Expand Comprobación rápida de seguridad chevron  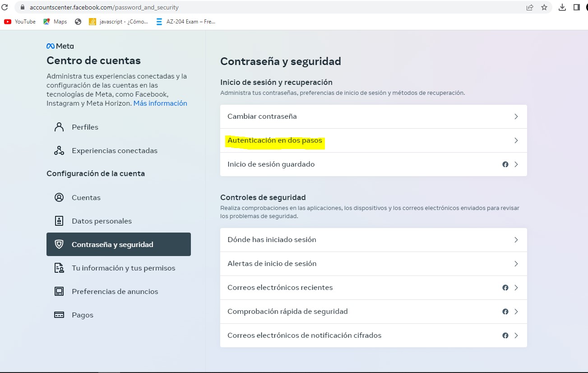point(516,312)
